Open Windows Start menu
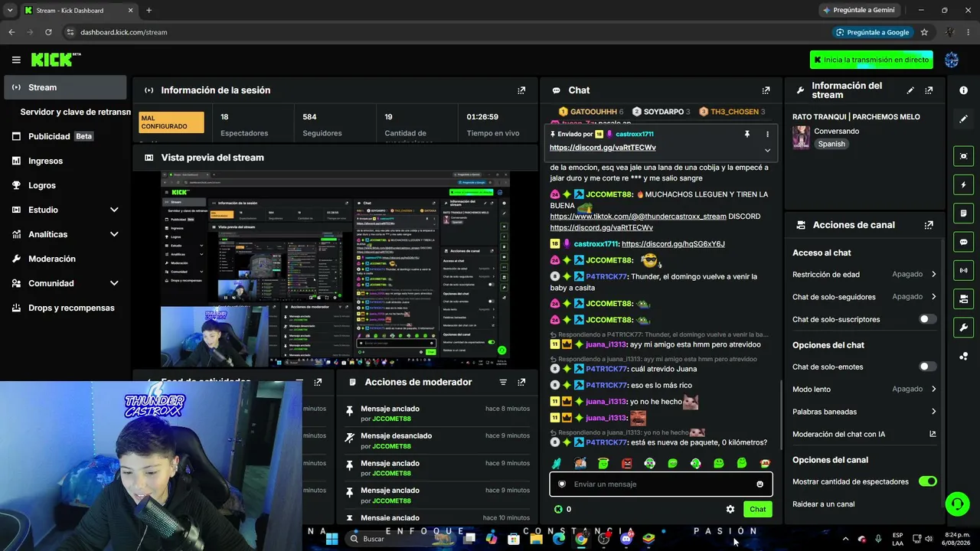The width and height of the screenshot is (980, 551). point(332,539)
